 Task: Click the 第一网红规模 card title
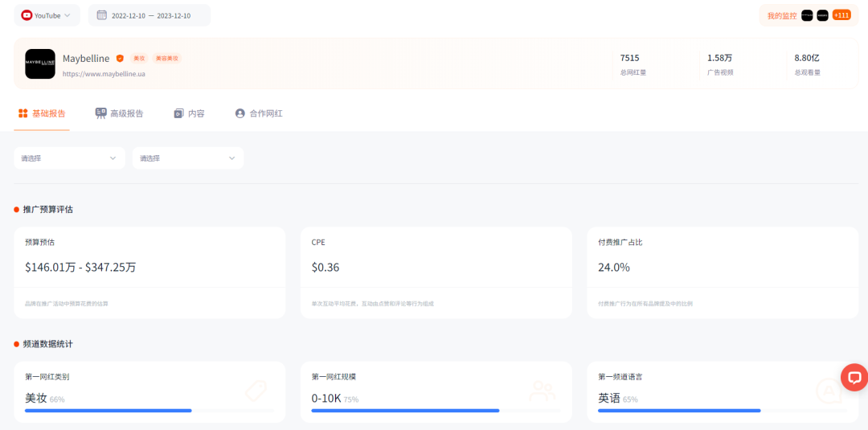[334, 377]
